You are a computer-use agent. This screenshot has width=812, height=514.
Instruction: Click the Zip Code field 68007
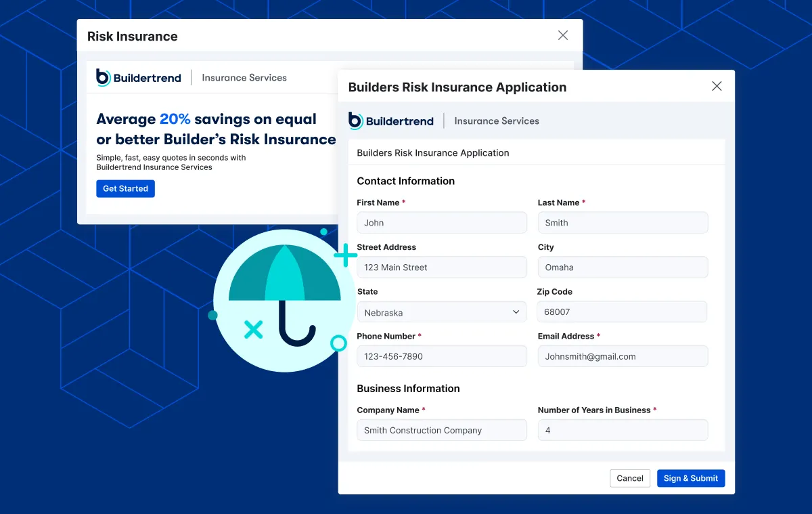[x=623, y=312]
